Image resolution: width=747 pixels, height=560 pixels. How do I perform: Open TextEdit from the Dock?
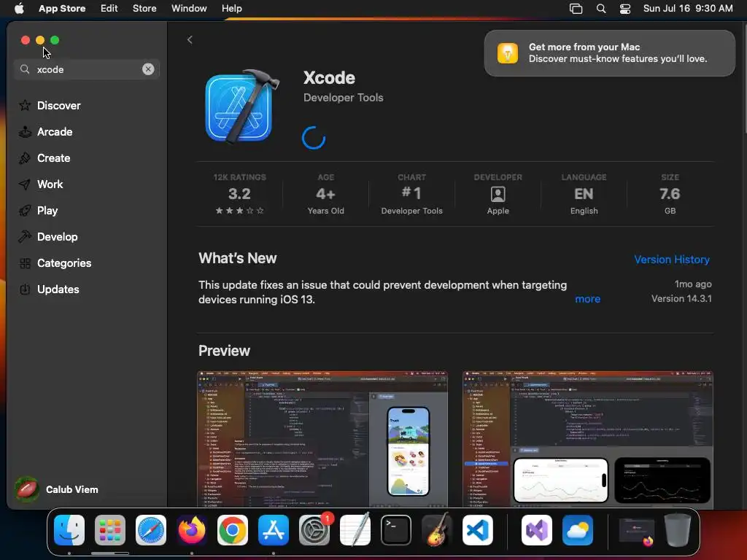355,530
